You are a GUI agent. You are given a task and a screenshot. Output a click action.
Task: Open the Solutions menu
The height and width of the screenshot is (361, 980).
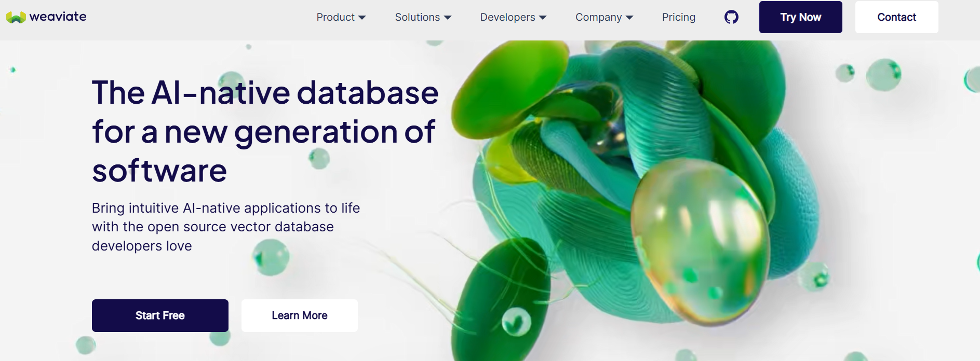[x=423, y=17]
